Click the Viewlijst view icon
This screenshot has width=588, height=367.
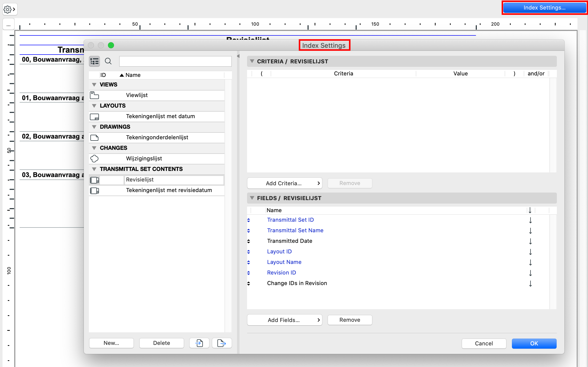[94, 95]
